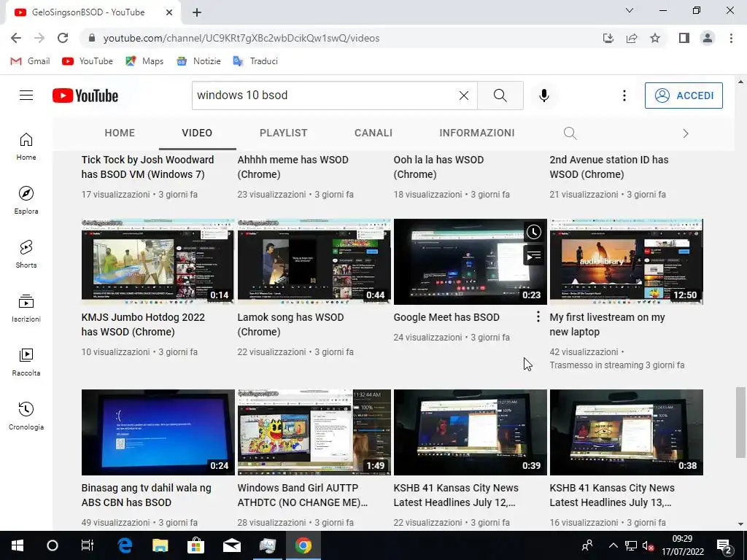
Task: Open Cronologia in sidebar
Action: coord(26,416)
